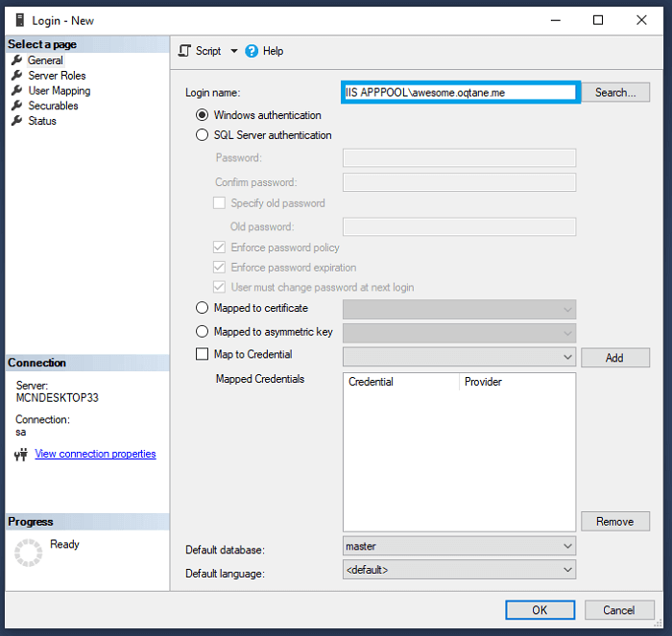Click the wrench icon beside User Mapping

(x=16, y=90)
